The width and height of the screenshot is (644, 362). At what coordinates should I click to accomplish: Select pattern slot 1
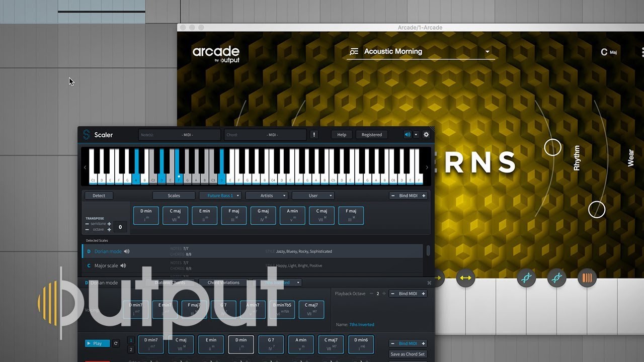pyautogui.click(x=131, y=340)
